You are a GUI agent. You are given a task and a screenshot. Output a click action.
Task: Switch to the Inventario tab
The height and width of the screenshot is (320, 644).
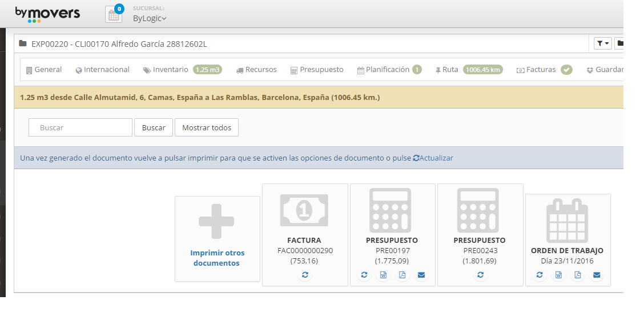(x=170, y=70)
